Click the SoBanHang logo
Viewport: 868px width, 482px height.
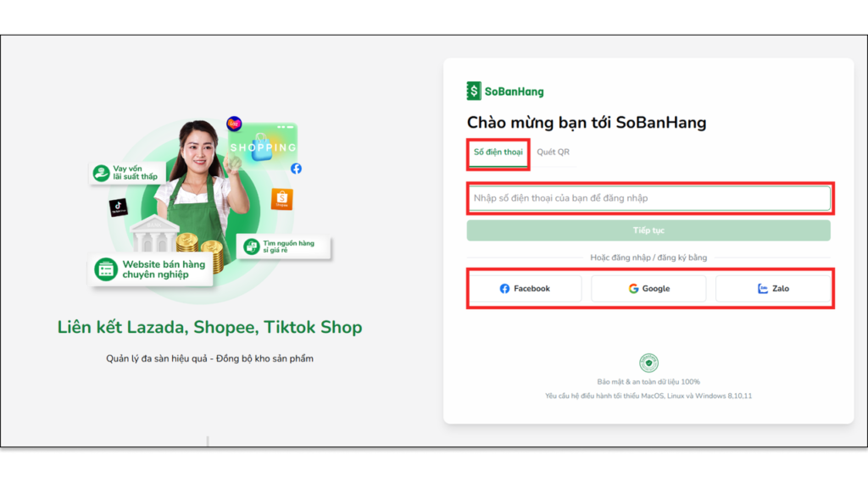pos(505,91)
